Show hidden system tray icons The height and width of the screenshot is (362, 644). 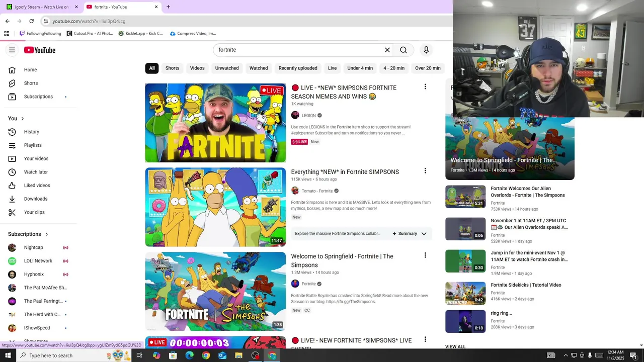(566, 355)
